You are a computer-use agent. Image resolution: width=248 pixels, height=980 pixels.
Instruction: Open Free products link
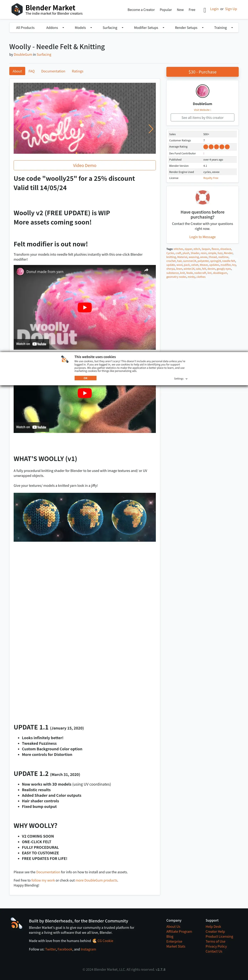point(192,10)
